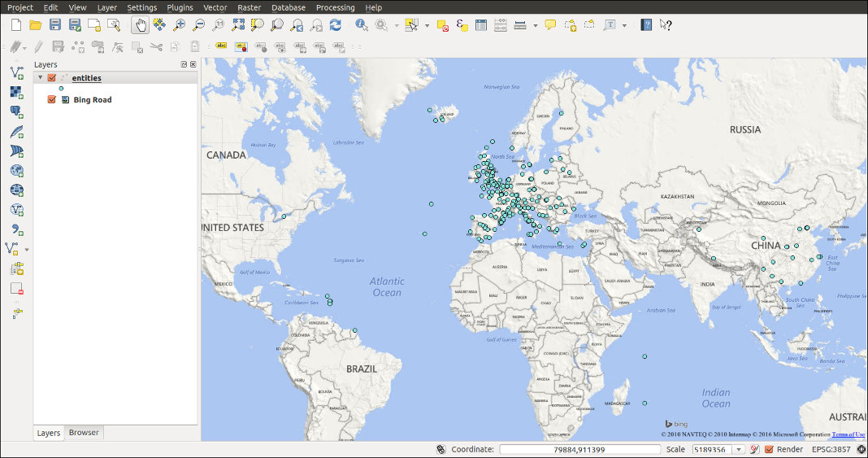Click the Zoom Full extent icon
Viewport: 868px width, 458px height.
[238, 25]
